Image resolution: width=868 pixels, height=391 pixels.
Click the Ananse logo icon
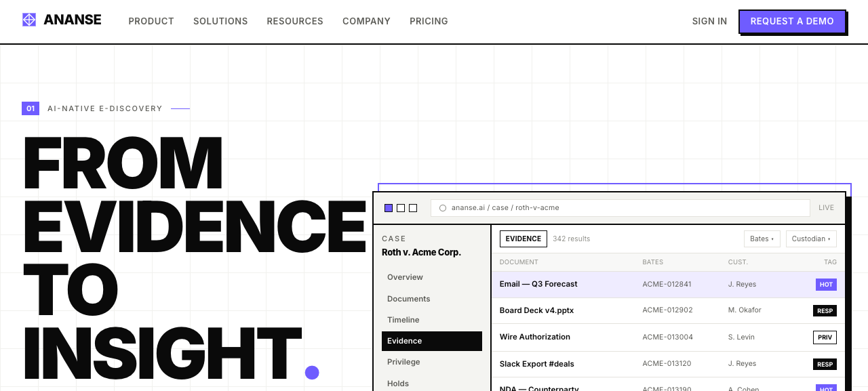[x=29, y=20]
